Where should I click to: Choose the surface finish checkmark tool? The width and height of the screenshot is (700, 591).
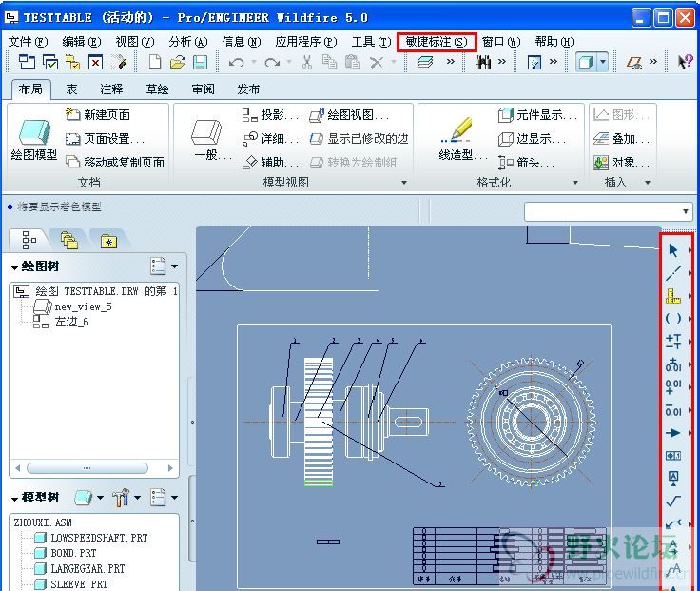pyautogui.click(x=673, y=502)
